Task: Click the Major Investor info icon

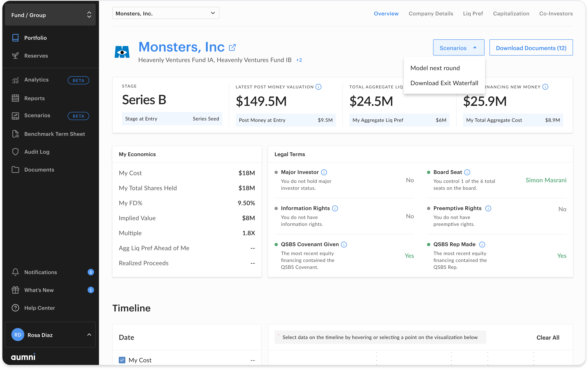Action: (x=324, y=172)
